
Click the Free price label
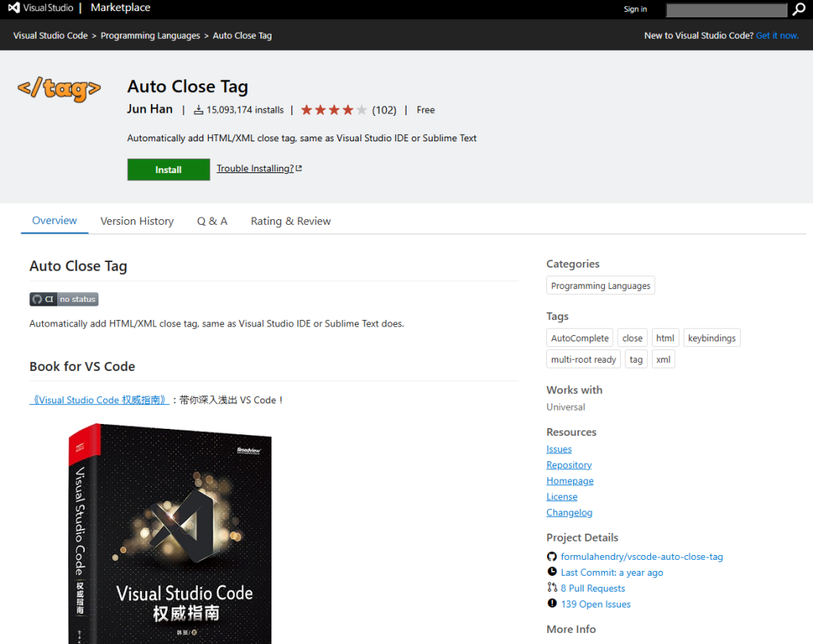point(426,110)
